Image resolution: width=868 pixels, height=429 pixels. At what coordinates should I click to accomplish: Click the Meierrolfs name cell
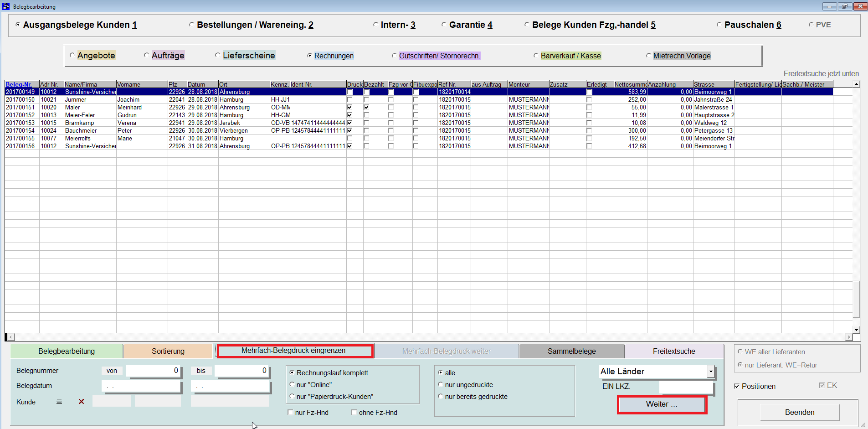tap(90, 138)
